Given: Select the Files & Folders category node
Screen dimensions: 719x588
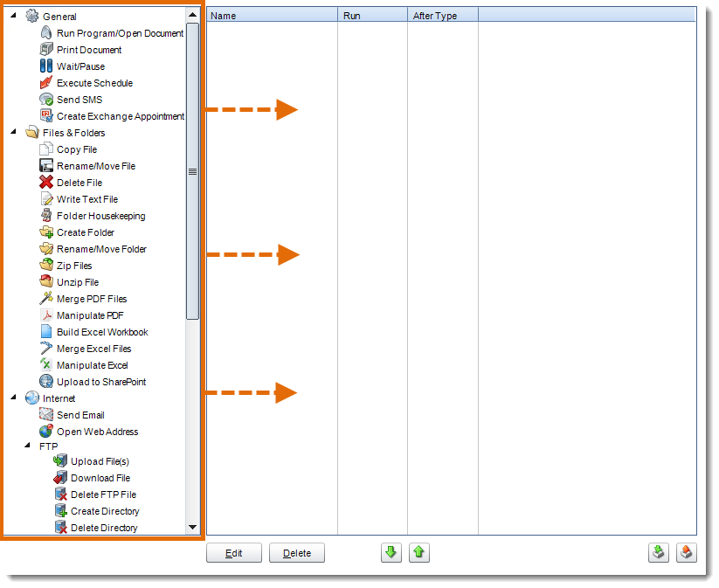Looking at the screenshot, I should tap(74, 133).
